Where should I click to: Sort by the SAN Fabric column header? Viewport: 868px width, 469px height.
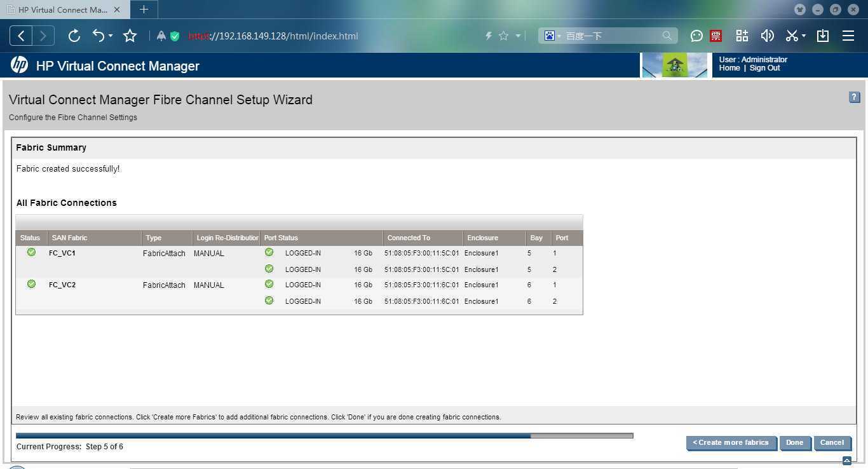click(x=95, y=238)
